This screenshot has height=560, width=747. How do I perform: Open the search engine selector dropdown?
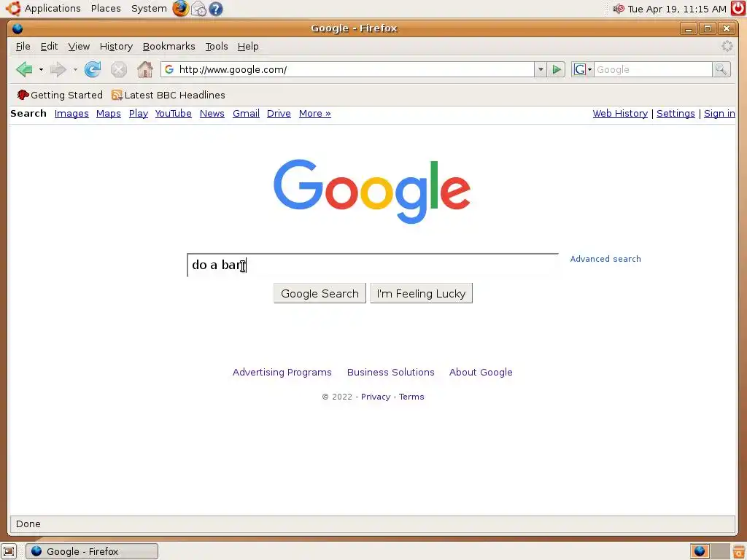click(583, 69)
